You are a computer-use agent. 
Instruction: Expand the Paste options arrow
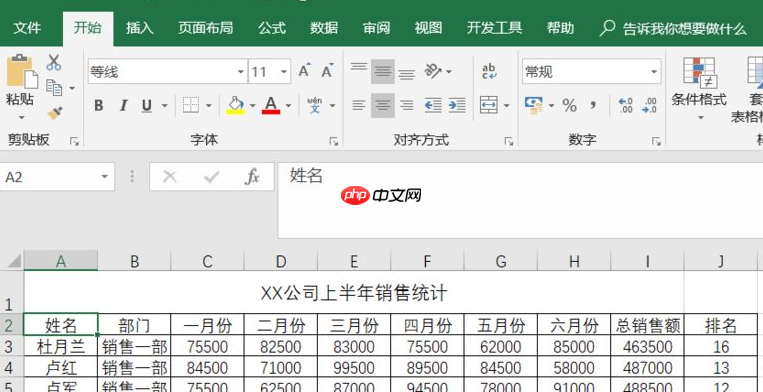tap(21, 118)
